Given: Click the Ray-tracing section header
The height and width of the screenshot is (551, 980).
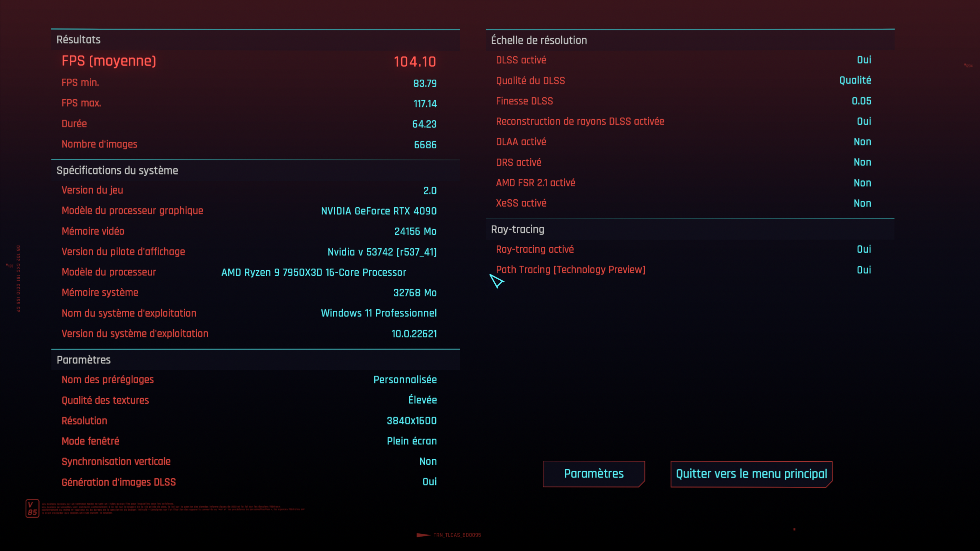Looking at the screenshot, I should point(517,229).
